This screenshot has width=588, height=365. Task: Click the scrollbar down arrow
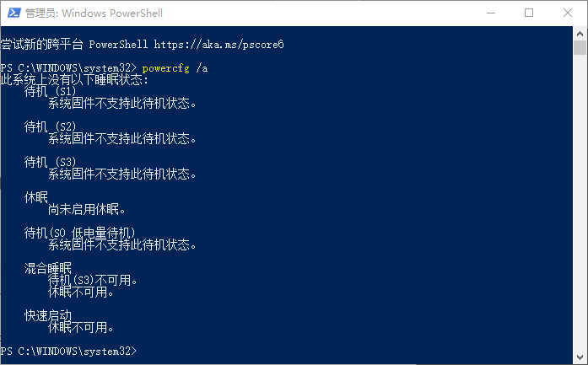click(580, 357)
